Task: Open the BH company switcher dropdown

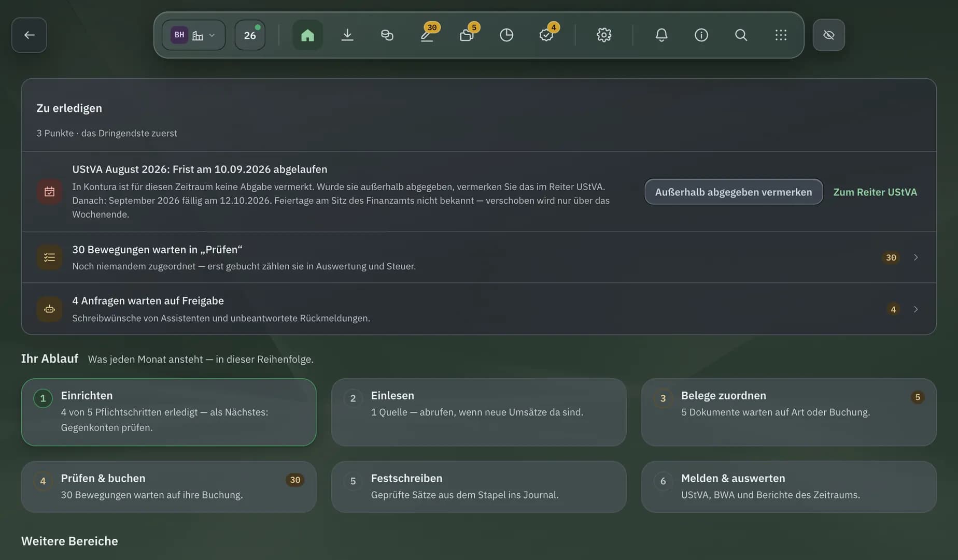Action: pos(193,35)
